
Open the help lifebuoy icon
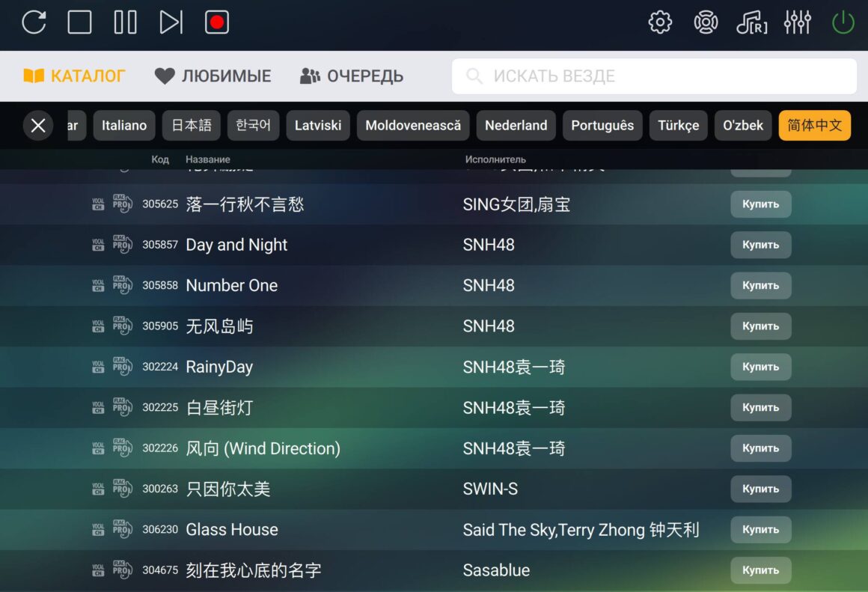(706, 22)
